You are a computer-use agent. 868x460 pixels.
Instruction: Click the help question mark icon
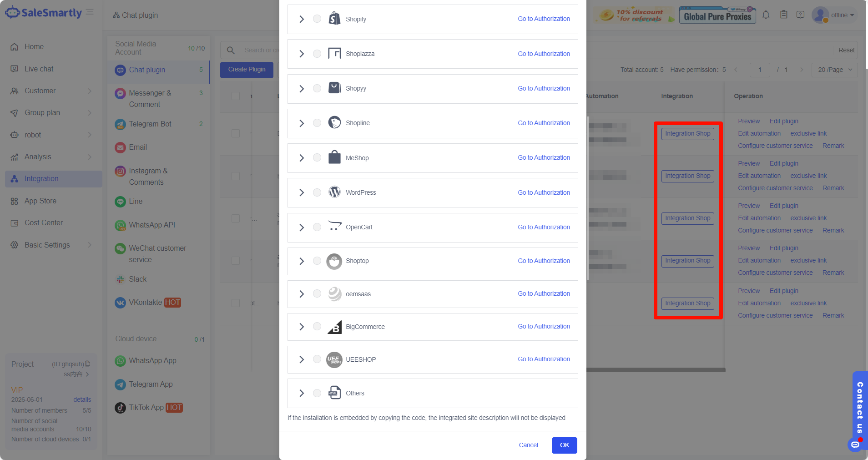point(800,15)
